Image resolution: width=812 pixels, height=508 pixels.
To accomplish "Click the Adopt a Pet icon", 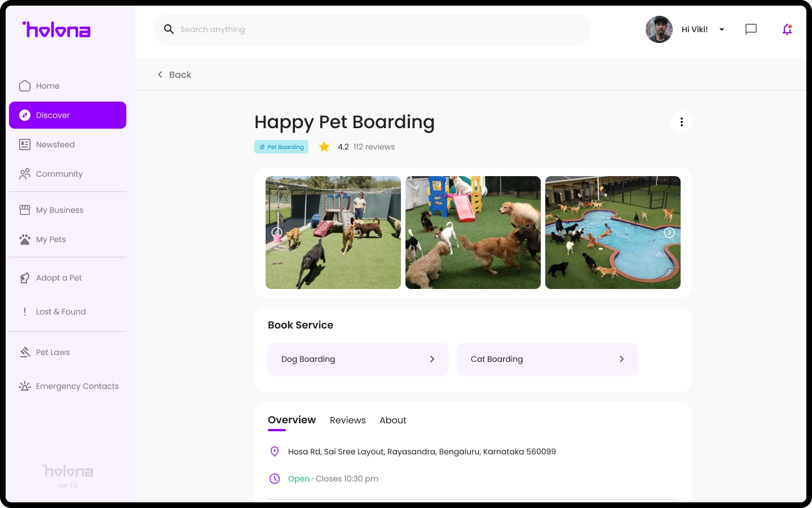I will [x=25, y=278].
